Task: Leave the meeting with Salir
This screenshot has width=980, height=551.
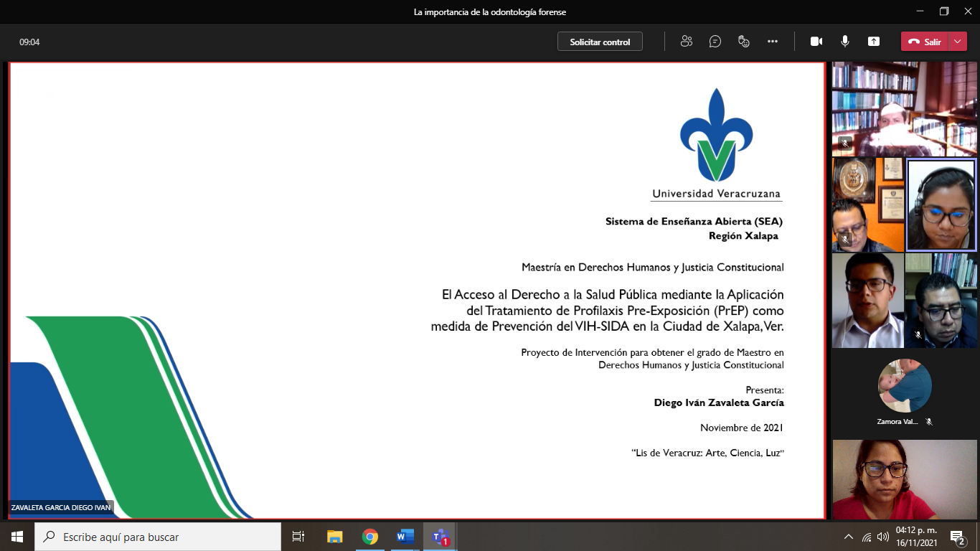Action: [x=925, y=42]
